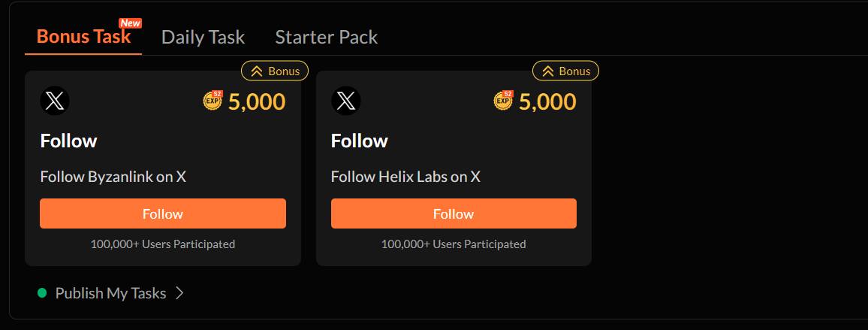Click the "Follow Byzanlink on X" description
Image resolution: width=868 pixels, height=330 pixels.
tap(113, 177)
